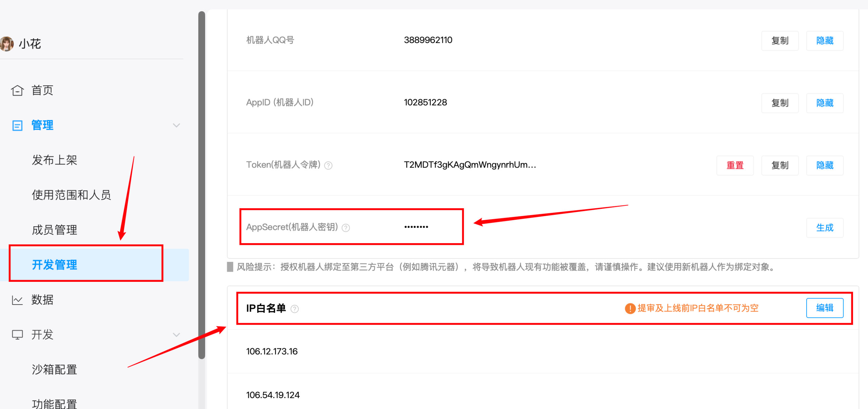Open 发布上架 from the sidebar
This screenshot has height=409, width=868.
(54, 160)
